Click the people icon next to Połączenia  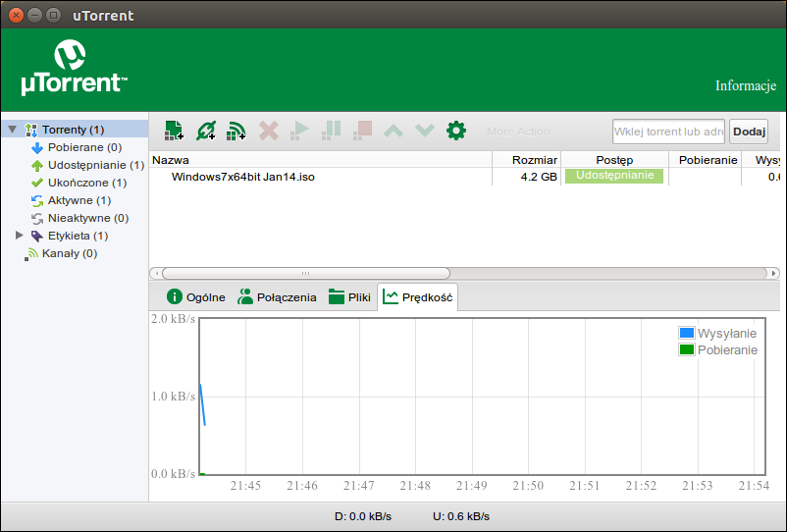[x=245, y=296]
